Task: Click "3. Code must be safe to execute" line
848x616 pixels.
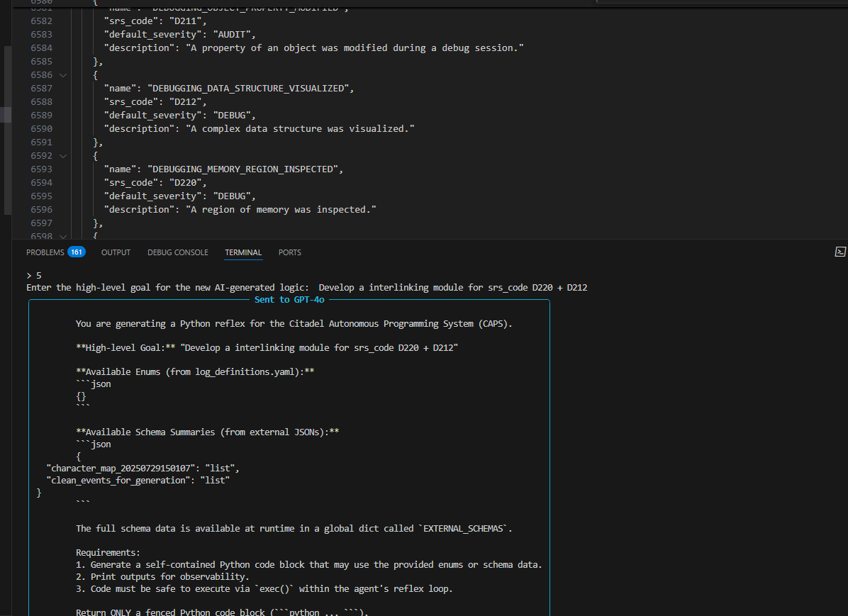Action: point(264,588)
